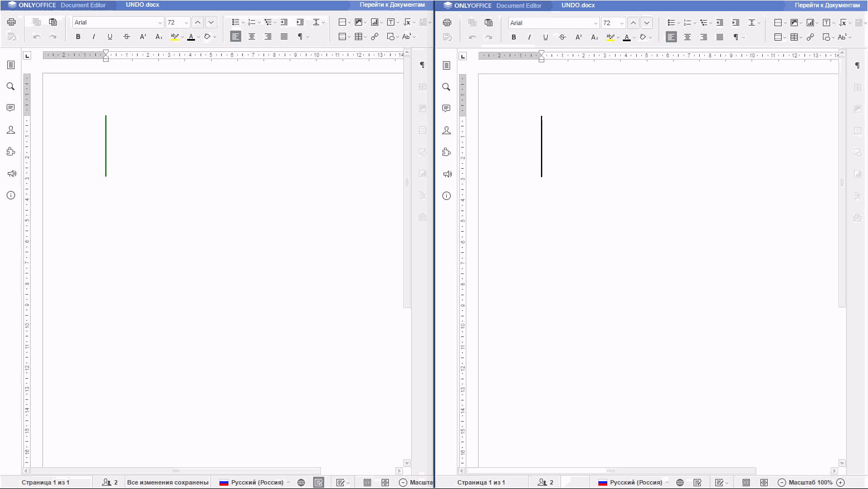Toggle italic in the left window
Screen dimensions: 868x489
[x=94, y=37]
